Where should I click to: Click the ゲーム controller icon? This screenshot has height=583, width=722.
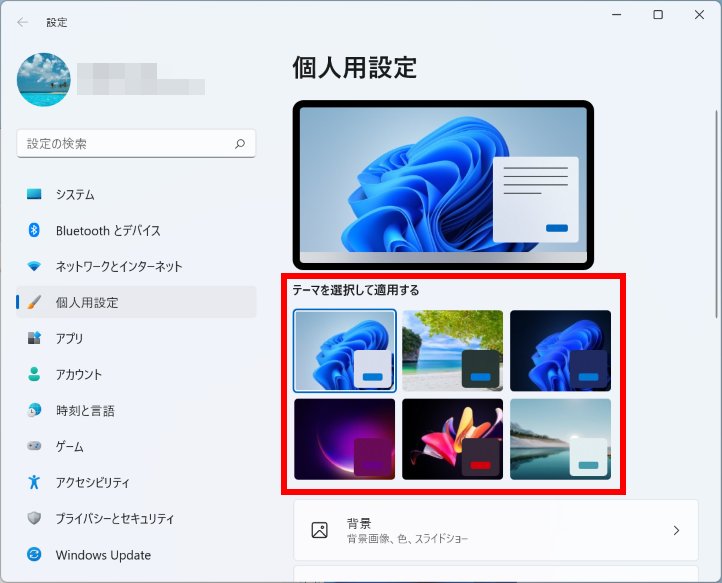click(x=34, y=446)
